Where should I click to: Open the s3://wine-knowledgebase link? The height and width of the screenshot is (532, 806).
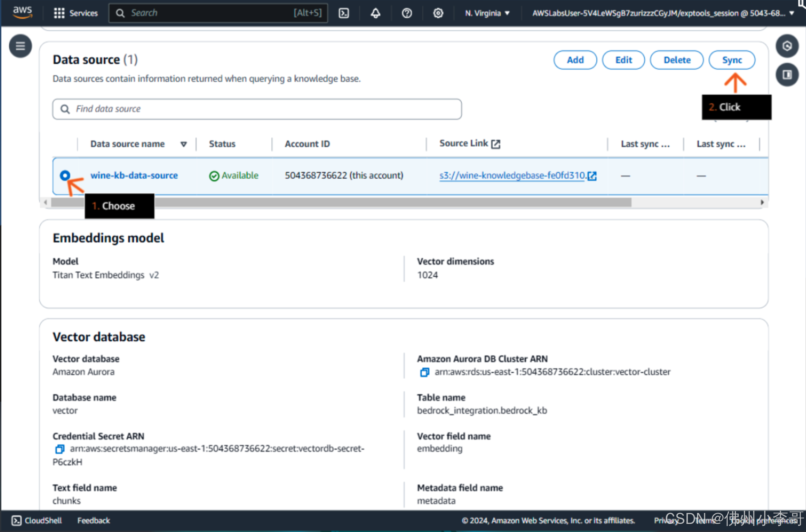click(x=512, y=175)
